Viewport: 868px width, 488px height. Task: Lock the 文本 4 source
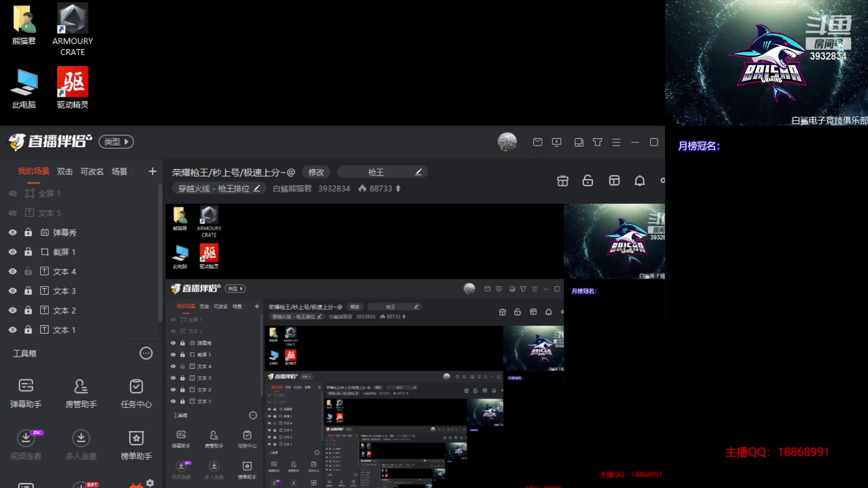click(x=28, y=271)
